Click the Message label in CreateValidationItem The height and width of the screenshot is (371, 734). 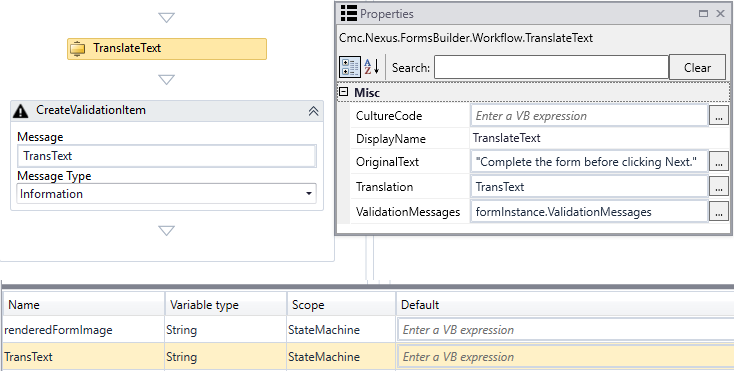[x=40, y=137]
